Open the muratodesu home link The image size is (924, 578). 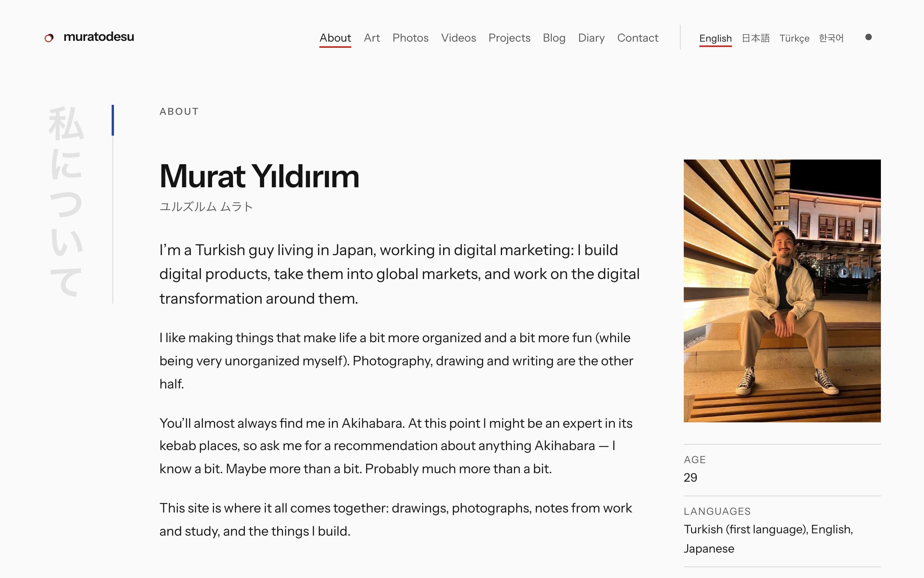pyautogui.click(x=99, y=37)
